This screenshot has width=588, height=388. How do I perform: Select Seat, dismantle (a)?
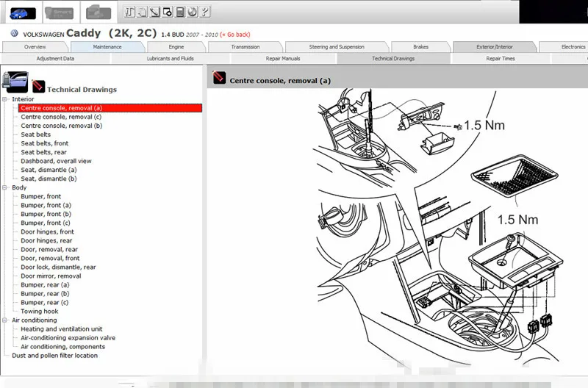tap(49, 170)
